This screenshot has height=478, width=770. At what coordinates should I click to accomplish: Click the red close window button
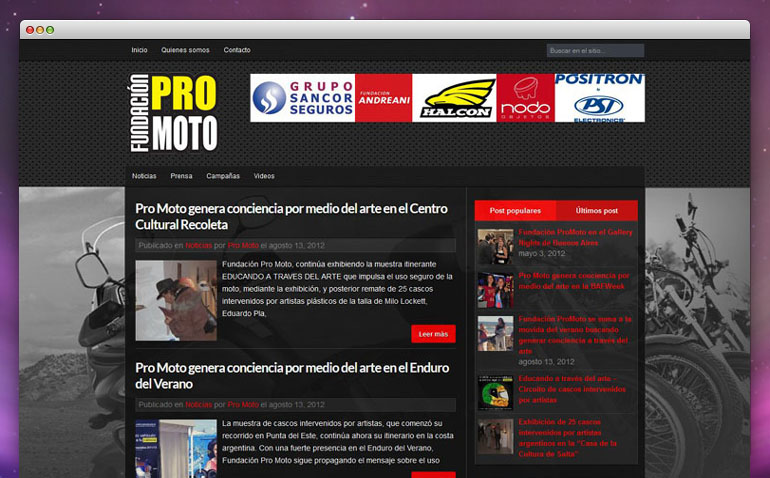click(30, 30)
